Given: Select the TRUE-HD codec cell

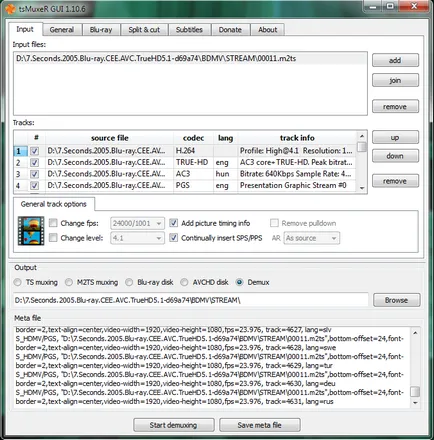Looking at the screenshot, I should [x=193, y=163].
